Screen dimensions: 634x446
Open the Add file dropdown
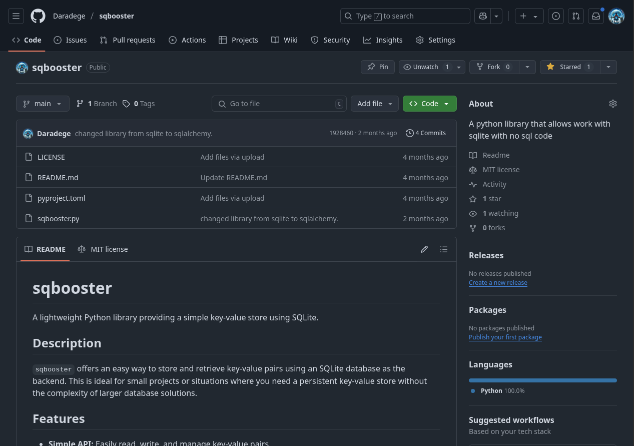[x=375, y=104]
